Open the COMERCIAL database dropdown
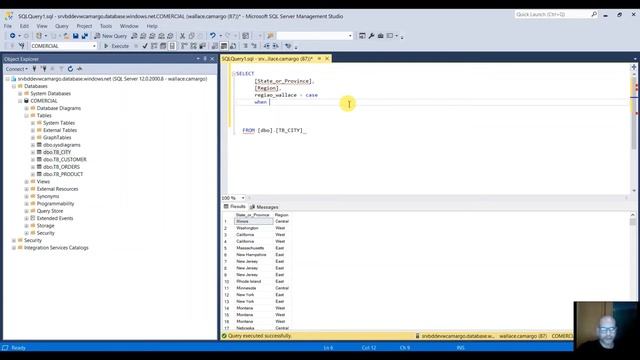This screenshot has width=640, height=360. [94, 46]
